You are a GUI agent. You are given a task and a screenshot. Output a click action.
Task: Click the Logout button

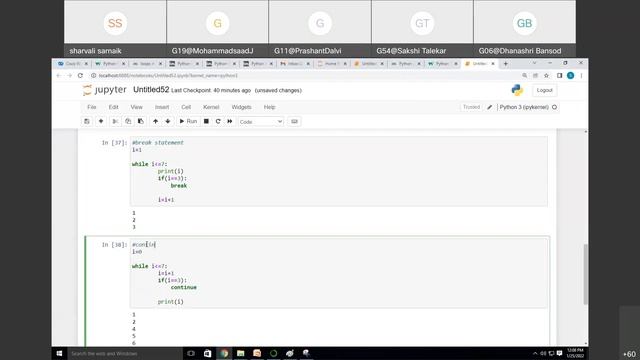click(544, 90)
